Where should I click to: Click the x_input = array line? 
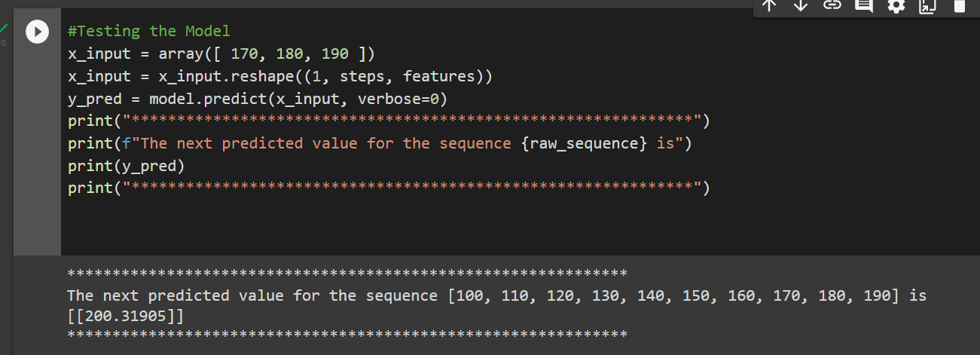click(221, 54)
